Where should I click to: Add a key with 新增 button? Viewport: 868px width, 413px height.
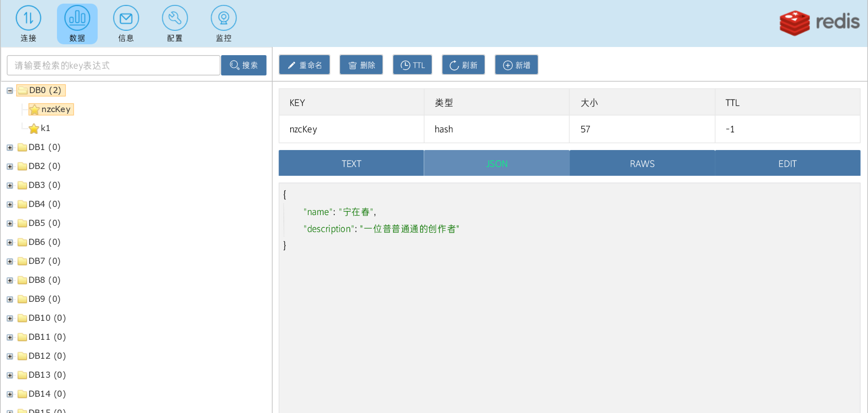pyautogui.click(x=516, y=65)
